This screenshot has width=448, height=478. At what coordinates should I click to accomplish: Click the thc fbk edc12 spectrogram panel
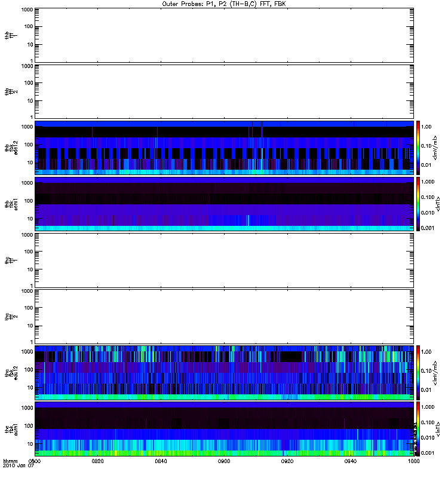coord(225,373)
